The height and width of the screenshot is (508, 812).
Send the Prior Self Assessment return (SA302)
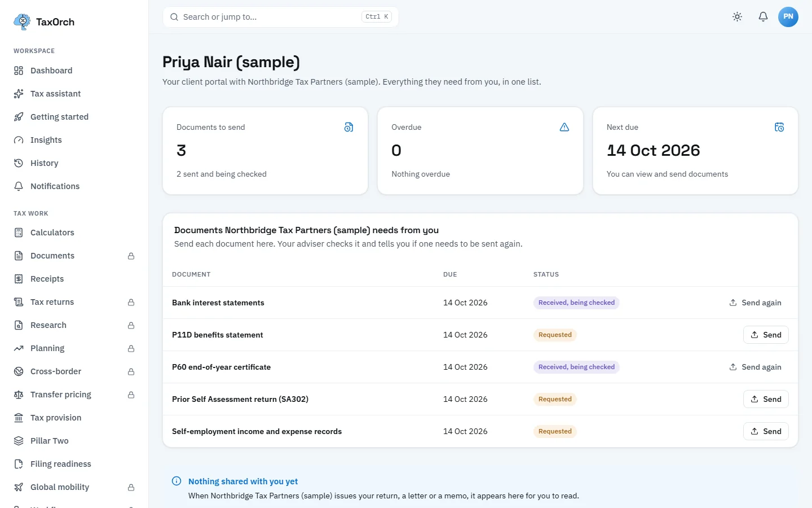pyautogui.click(x=766, y=399)
